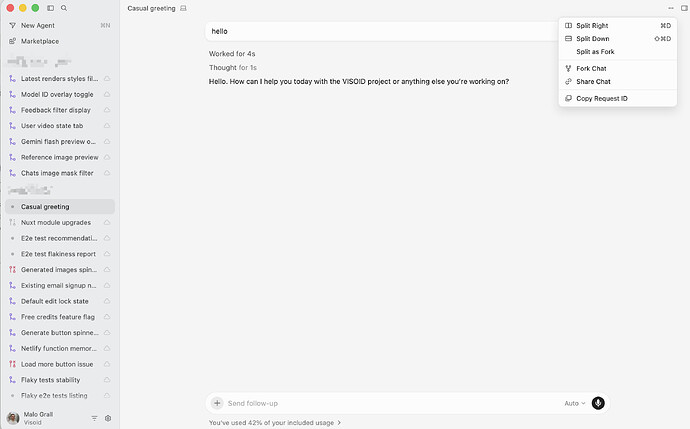Open search with the magnifier icon

coord(64,8)
